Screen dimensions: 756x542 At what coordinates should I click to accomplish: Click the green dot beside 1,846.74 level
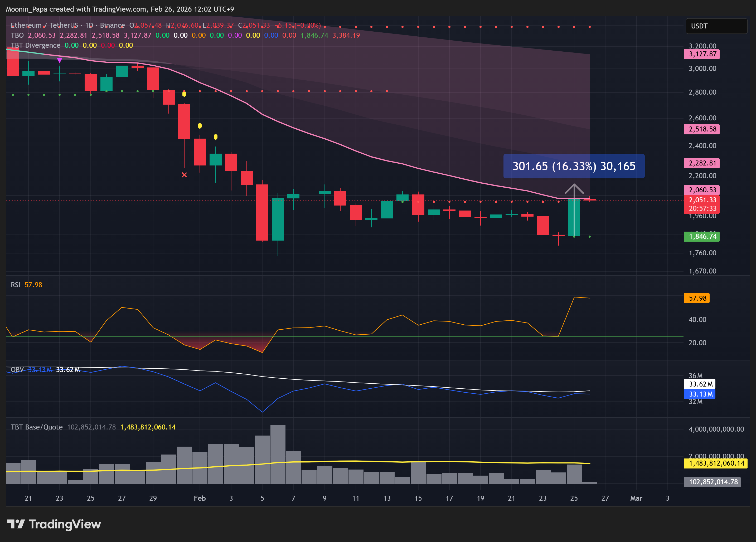click(x=590, y=237)
